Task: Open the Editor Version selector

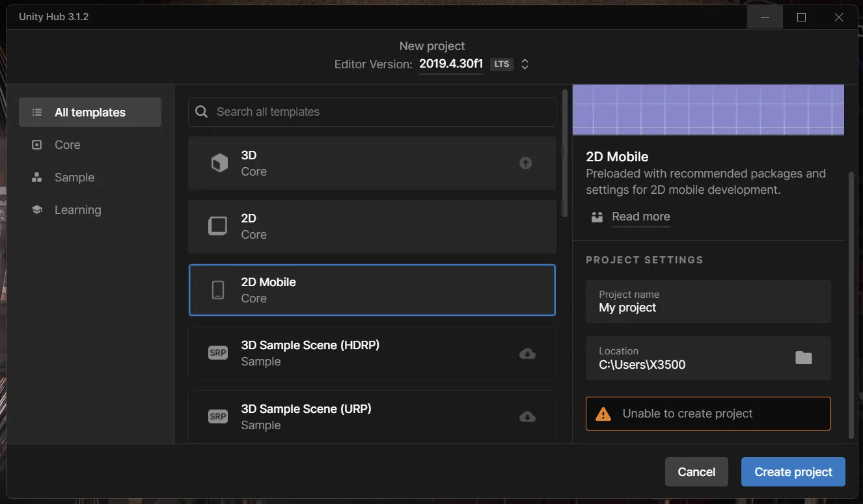Action: coord(525,64)
